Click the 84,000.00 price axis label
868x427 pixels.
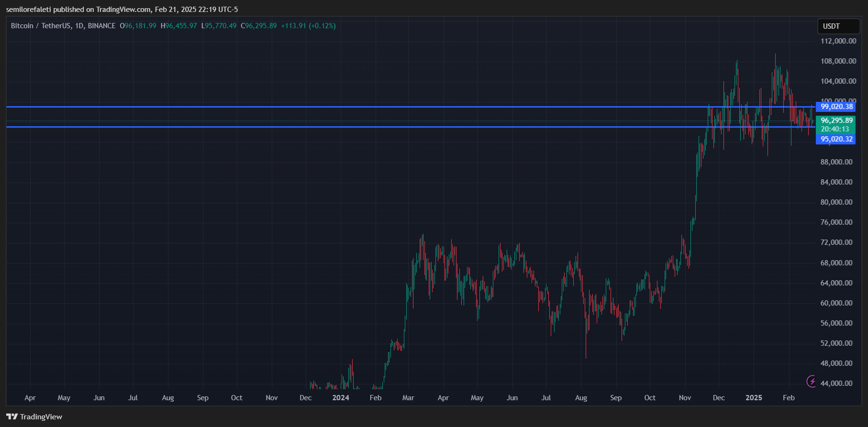836,182
